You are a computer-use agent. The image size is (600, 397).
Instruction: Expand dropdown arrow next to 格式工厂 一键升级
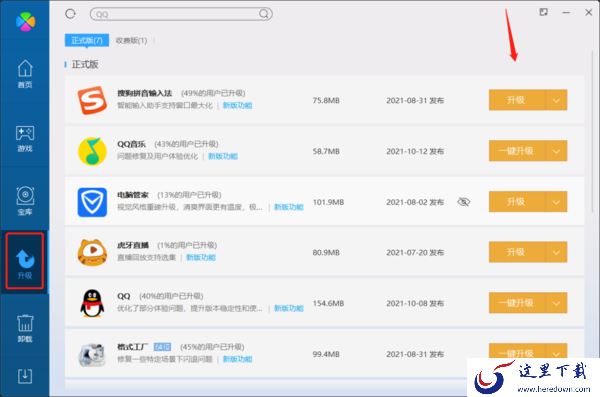click(556, 352)
